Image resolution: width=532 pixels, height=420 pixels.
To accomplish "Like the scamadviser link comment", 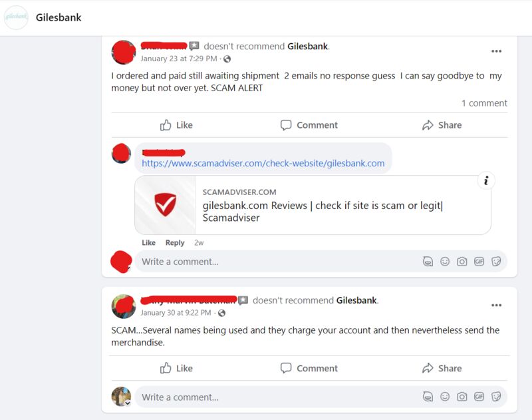I will 148,243.
